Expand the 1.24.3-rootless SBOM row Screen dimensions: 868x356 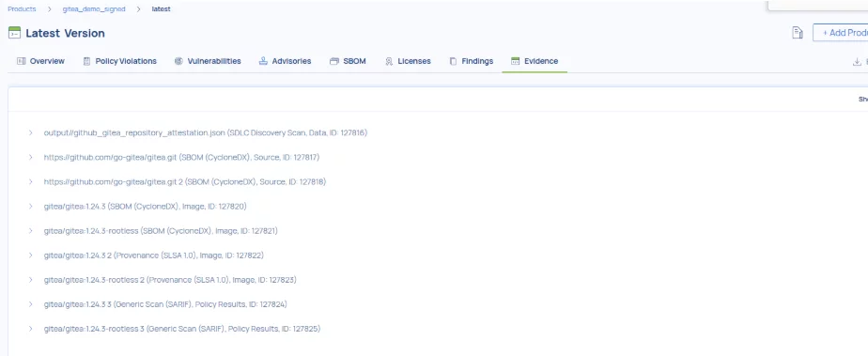31,230
